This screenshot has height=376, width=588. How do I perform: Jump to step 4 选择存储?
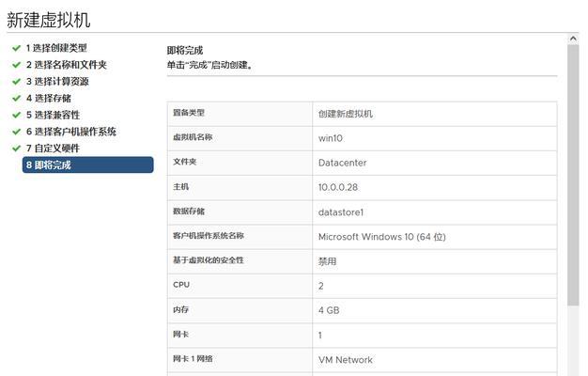pyautogui.click(x=49, y=99)
